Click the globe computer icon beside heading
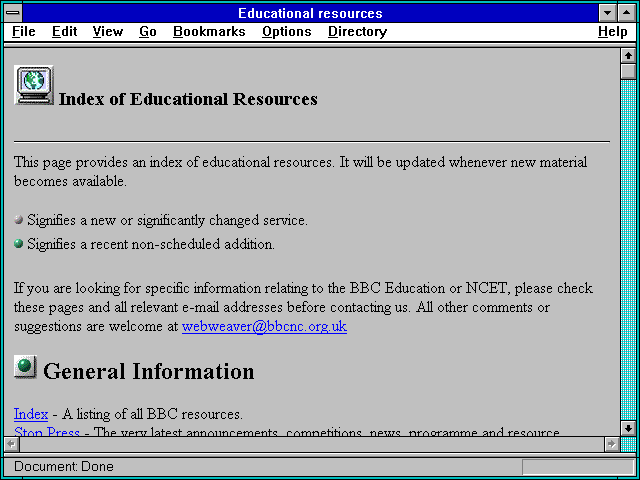 34,85
